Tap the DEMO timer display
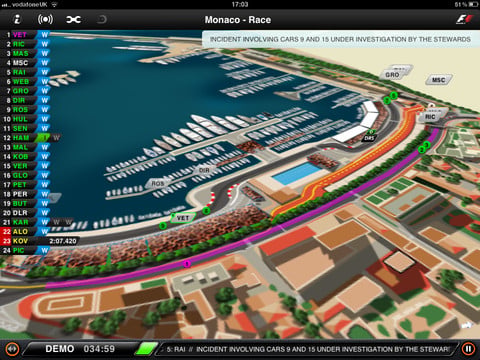This screenshot has height=360, width=480. tap(80, 349)
